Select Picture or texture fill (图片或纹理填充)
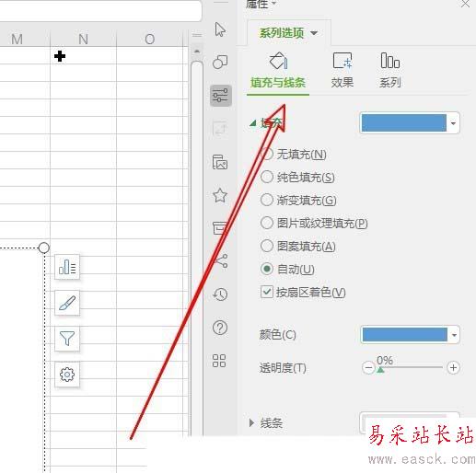The image size is (476, 473). 267,223
